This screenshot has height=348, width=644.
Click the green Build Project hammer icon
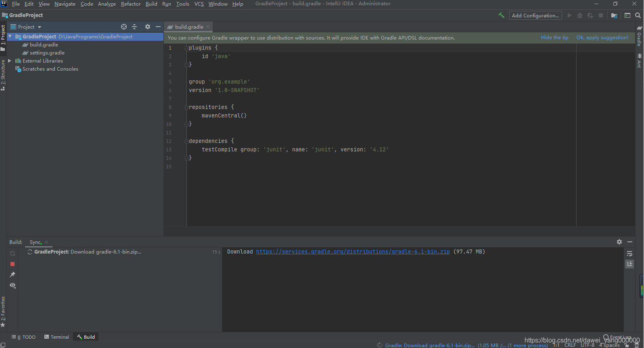[501, 15]
